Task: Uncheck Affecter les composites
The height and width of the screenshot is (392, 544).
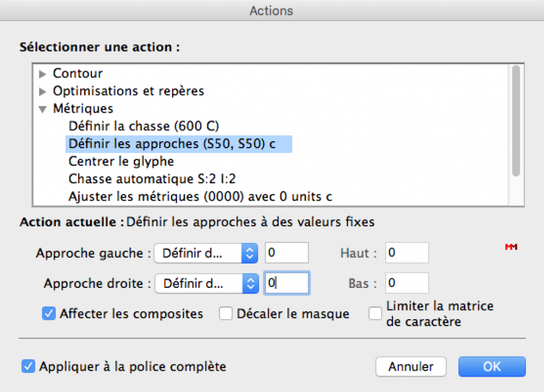Action: pos(49,314)
